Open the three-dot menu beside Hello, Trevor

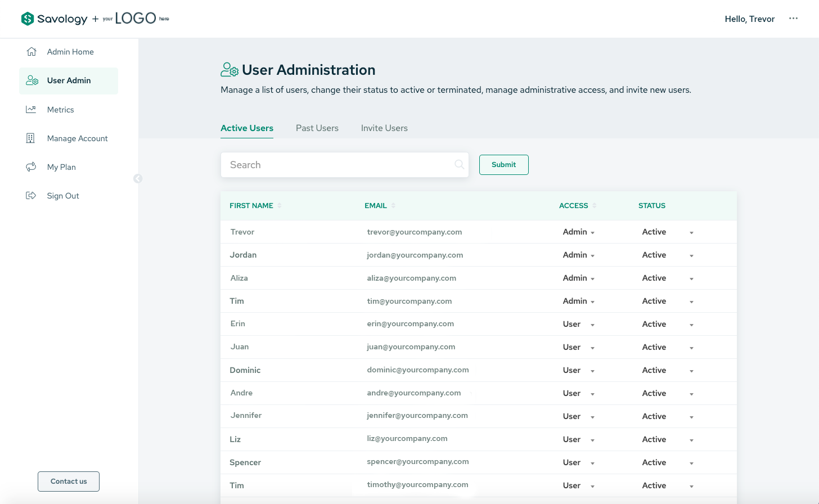point(793,19)
